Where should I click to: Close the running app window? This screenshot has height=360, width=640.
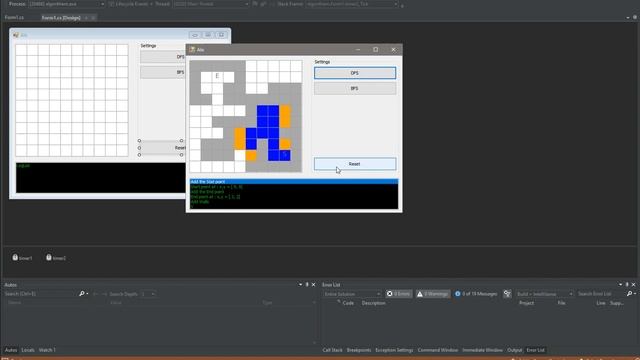393,50
